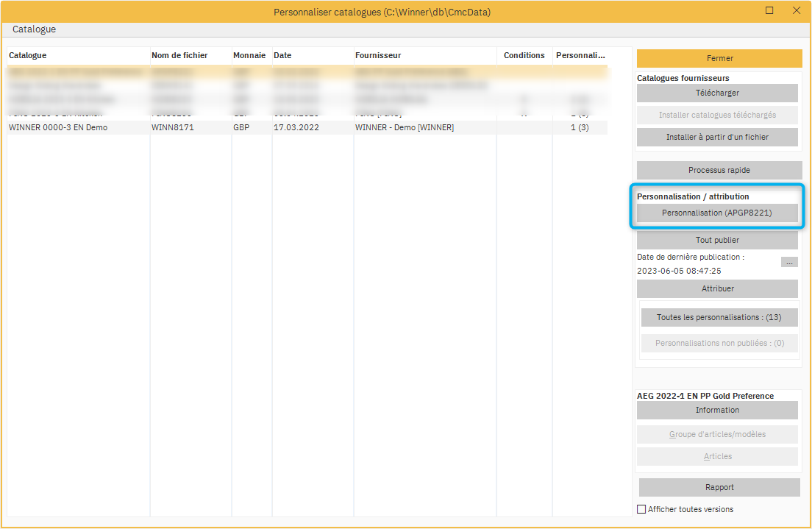This screenshot has width=812, height=529.
Task: Click the Fermer button
Action: click(x=719, y=58)
